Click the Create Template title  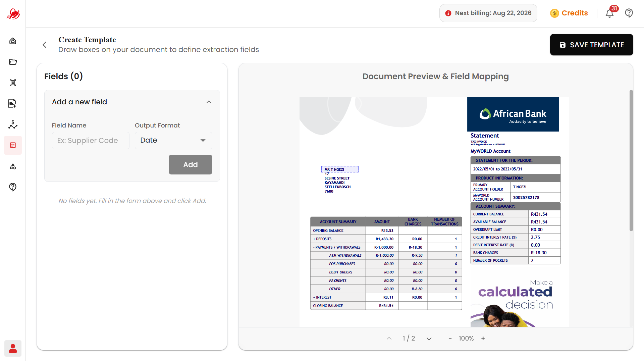87,40
